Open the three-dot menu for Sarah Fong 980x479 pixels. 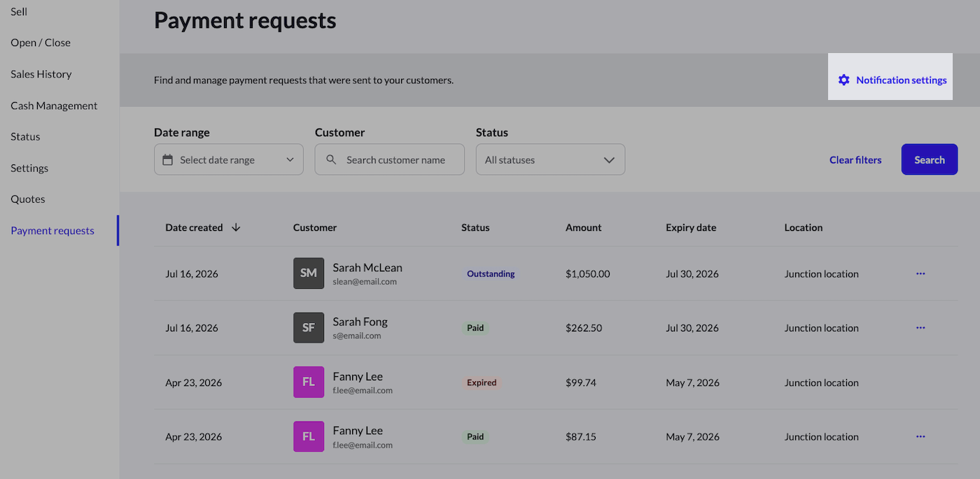click(x=920, y=327)
